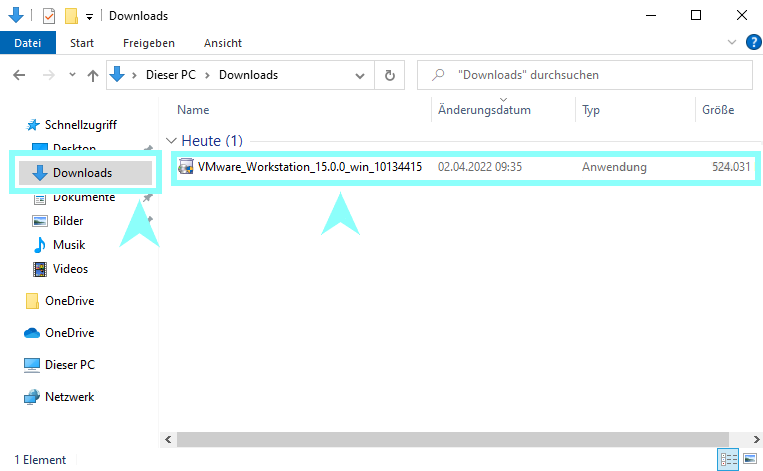Switch to the Ansicht ribbon tab
This screenshot has width=763, height=471.
point(223,43)
